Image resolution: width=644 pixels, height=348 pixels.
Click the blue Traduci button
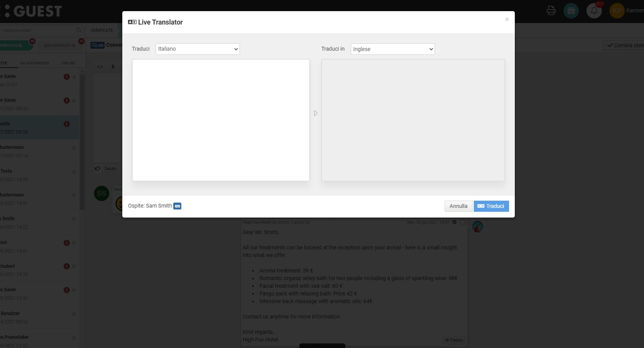491,206
